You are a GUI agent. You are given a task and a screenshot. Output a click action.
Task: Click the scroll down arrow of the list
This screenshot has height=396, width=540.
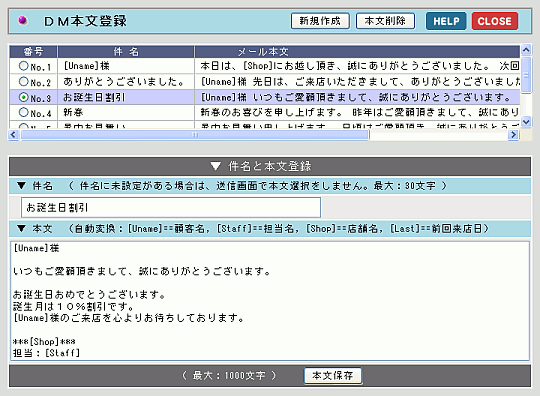[x=526, y=122]
